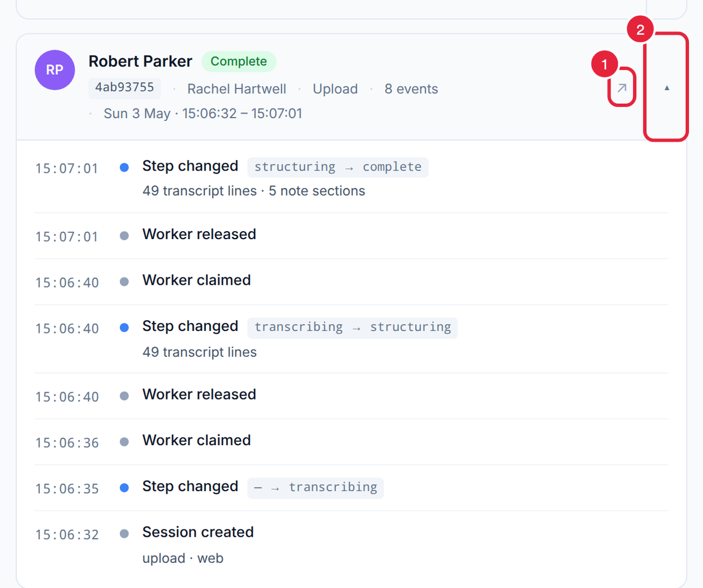This screenshot has height=588, width=703.
Task: Select the Complete status badge
Action: coord(238,61)
